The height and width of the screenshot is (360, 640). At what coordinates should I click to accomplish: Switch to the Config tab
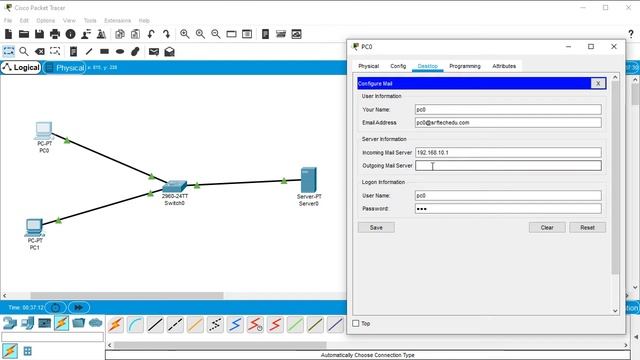(x=398, y=66)
